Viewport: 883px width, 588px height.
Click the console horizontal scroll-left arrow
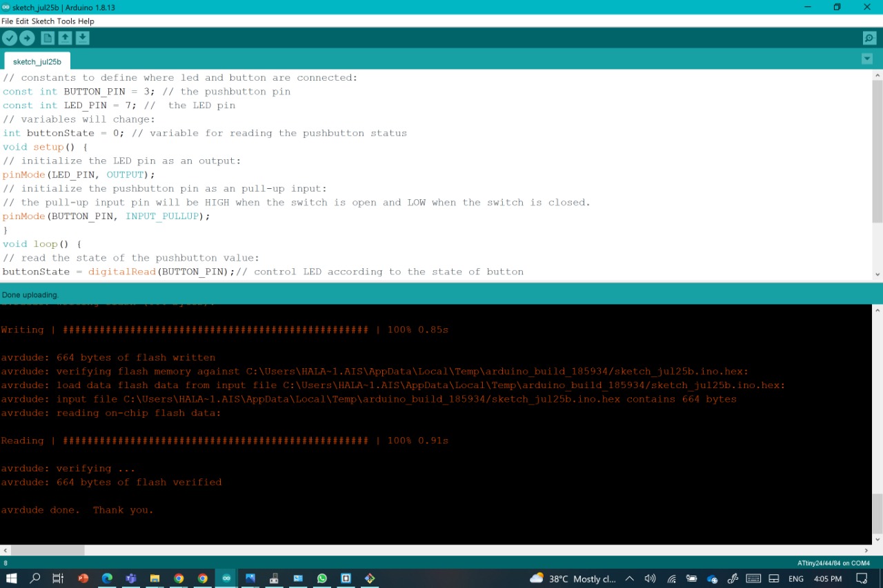click(5, 550)
